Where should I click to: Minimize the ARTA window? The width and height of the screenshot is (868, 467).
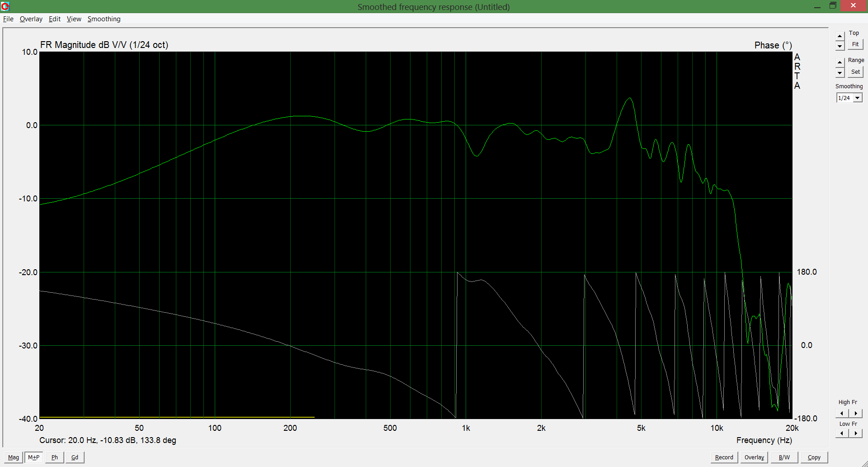817,6
